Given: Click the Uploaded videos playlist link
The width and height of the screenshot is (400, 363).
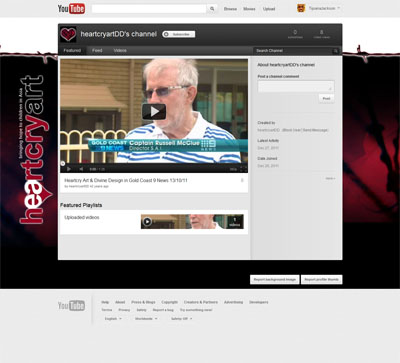Looking at the screenshot, I should pos(82,217).
